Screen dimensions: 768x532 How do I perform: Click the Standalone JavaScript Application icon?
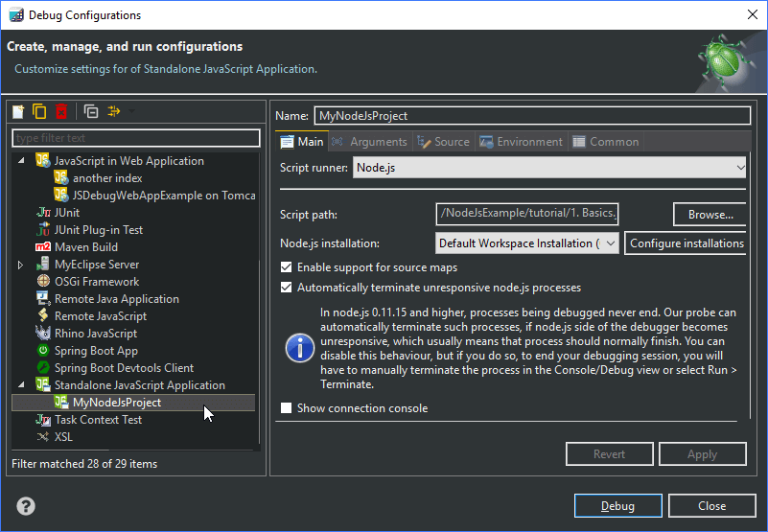43,384
